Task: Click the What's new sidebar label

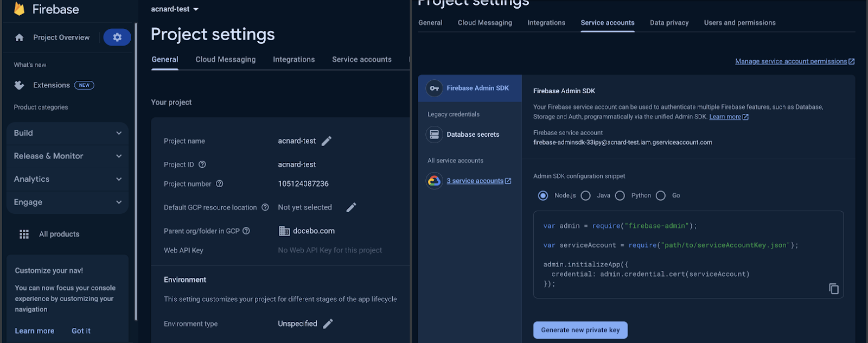Action: pyautogui.click(x=30, y=65)
